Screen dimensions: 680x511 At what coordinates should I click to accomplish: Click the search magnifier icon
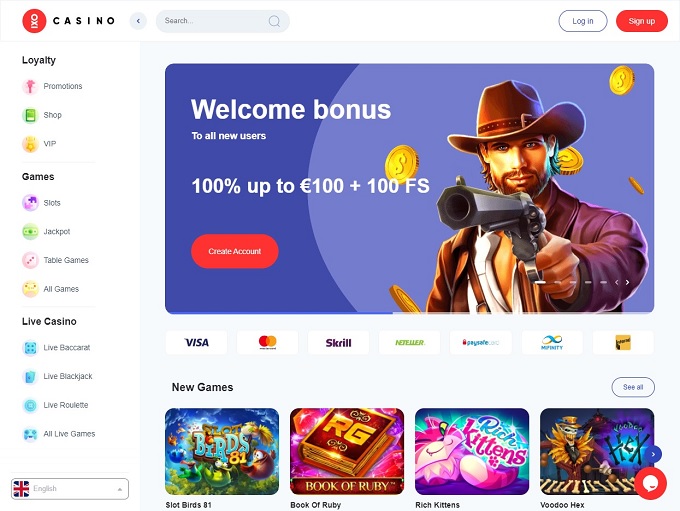point(274,21)
